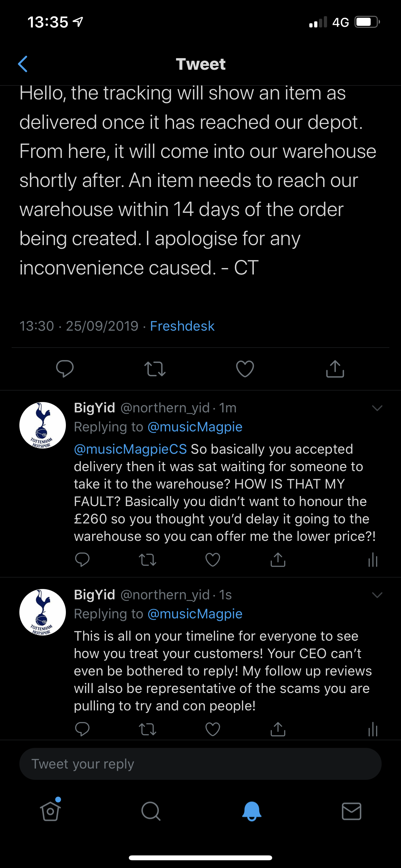View tweet activity for the 1m reply
Screen dimensions: 401x868
pos(373,560)
